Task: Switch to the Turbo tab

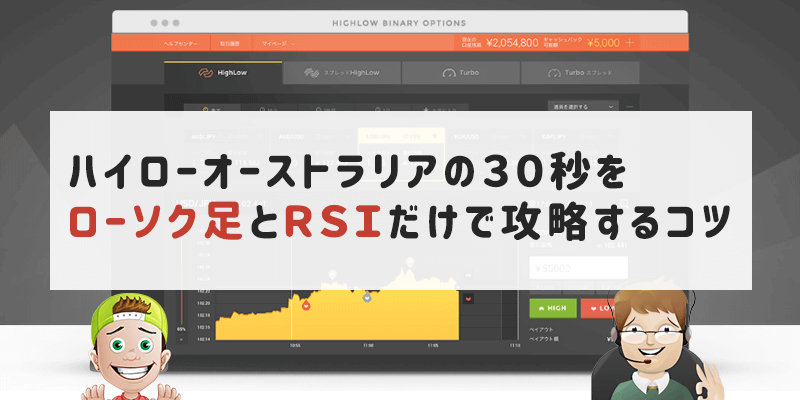Action: coord(461,73)
